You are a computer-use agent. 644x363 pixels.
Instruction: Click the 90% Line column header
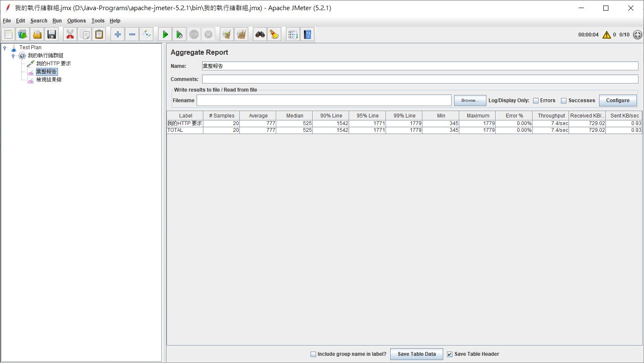(x=331, y=116)
